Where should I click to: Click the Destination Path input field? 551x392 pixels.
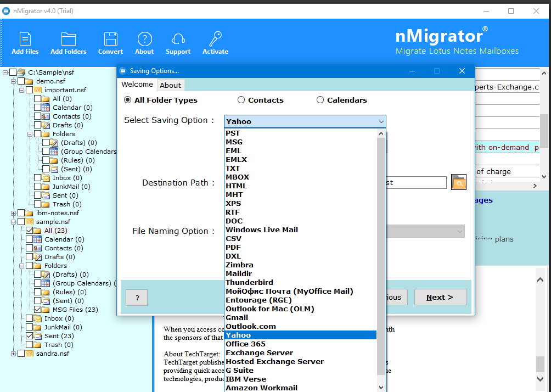(416, 183)
